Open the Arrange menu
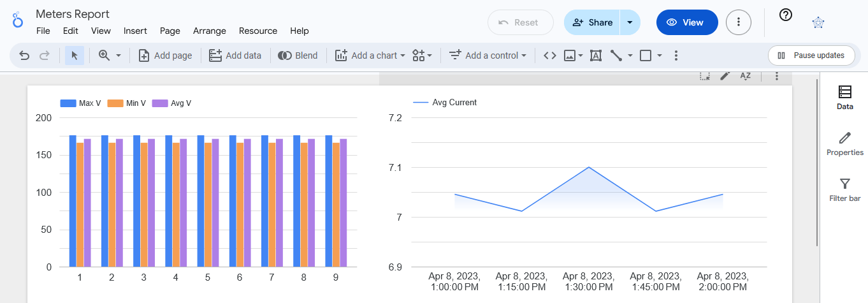Image resolution: width=868 pixels, height=303 pixels. [x=209, y=31]
